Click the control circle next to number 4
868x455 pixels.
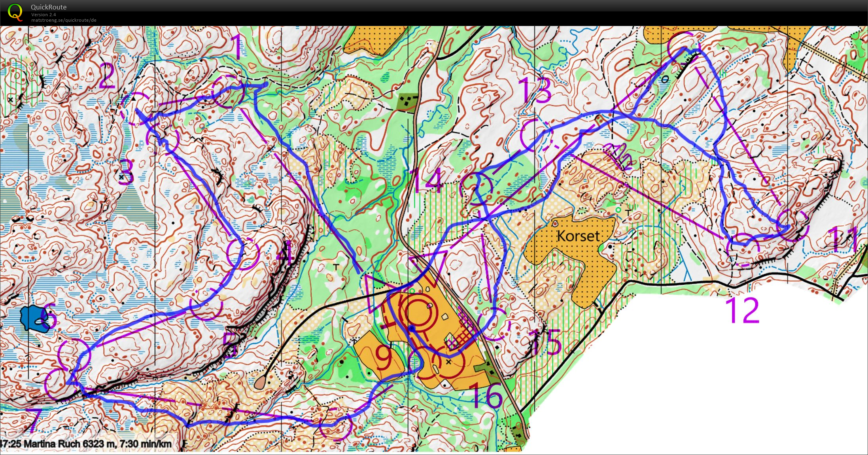pyautogui.click(x=243, y=253)
